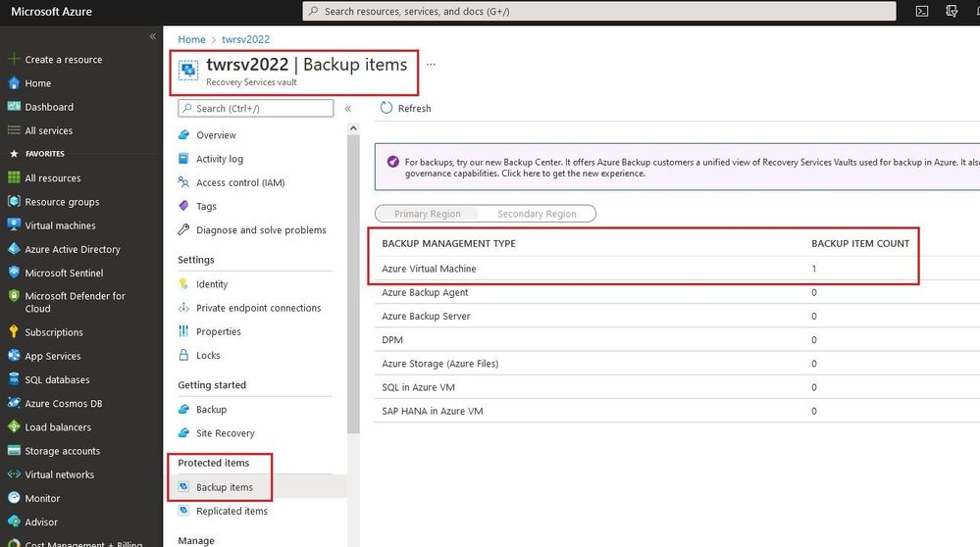Open the Azure Backup Server row

pos(678,316)
